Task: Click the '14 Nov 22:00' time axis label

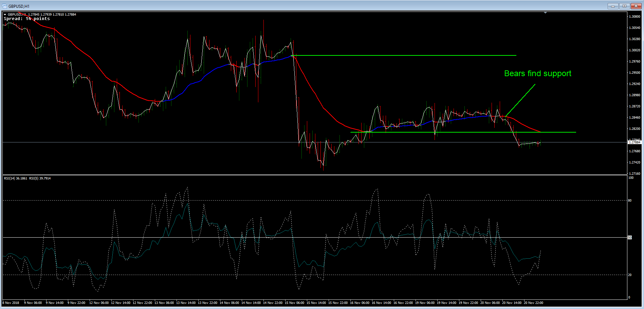Action: click(273, 303)
